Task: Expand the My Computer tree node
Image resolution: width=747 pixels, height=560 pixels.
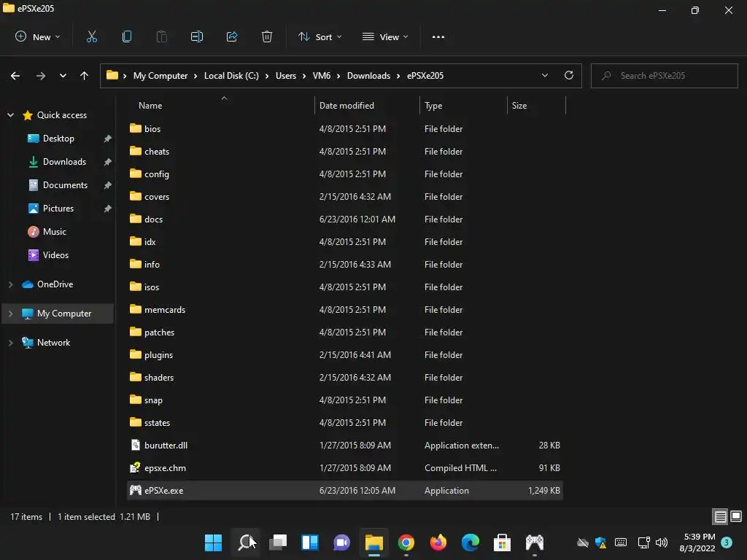Action: pyautogui.click(x=10, y=314)
